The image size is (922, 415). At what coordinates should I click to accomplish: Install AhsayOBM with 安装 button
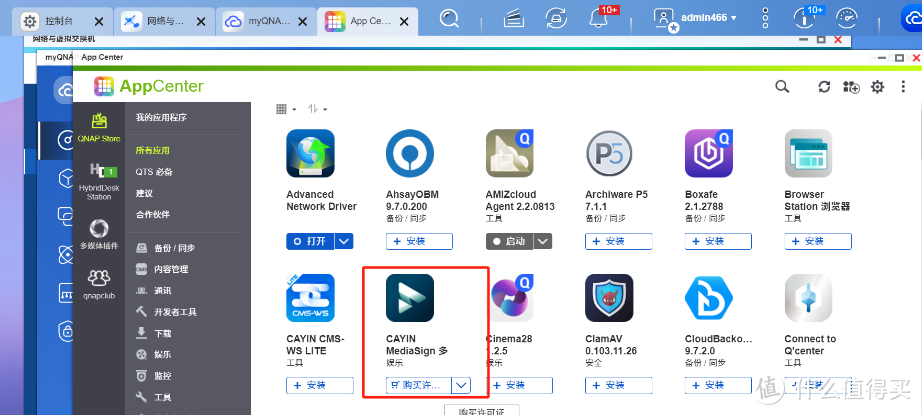pyautogui.click(x=419, y=241)
